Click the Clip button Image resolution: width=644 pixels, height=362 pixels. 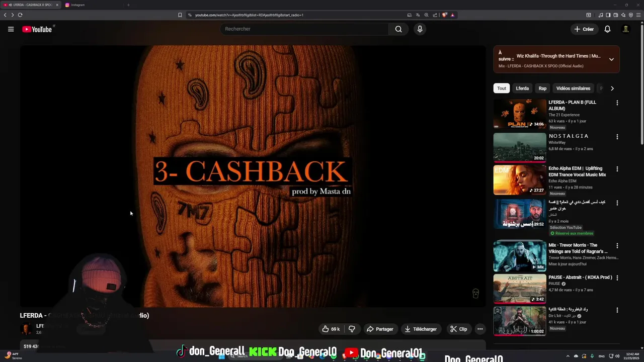(458, 329)
